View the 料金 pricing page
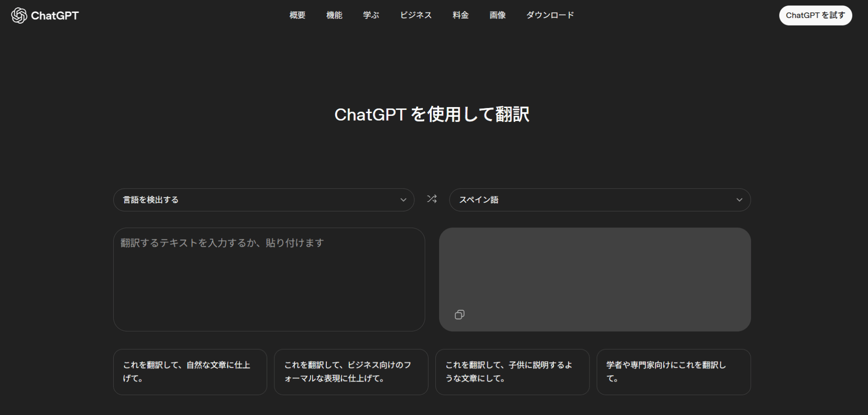This screenshot has width=868, height=415. (x=460, y=15)
